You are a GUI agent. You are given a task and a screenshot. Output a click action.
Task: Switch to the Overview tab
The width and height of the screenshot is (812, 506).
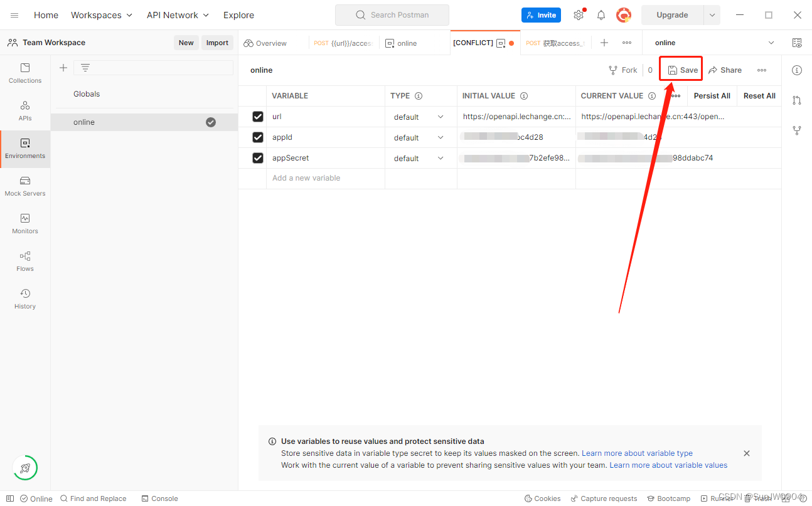[x=265, y=43]
